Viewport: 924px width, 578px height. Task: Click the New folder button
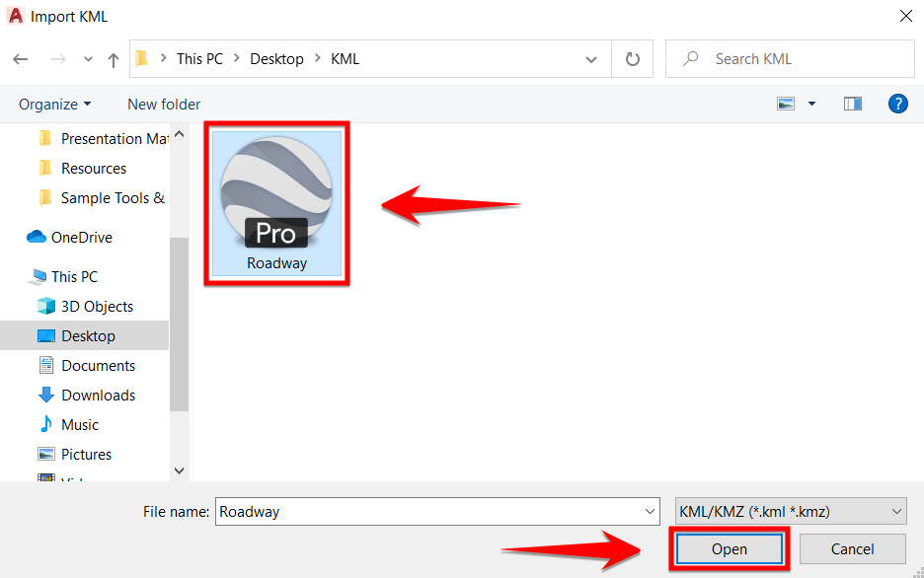coord(164,105)
